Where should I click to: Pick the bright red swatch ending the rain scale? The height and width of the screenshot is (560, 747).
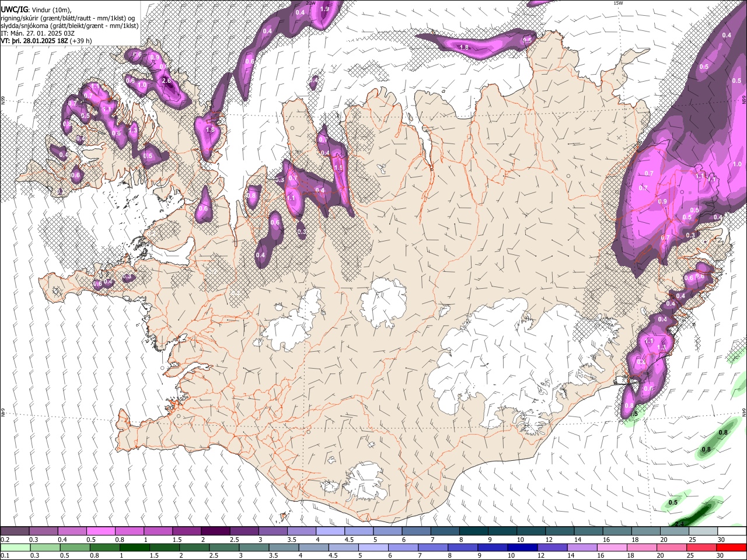pos(732,547)
